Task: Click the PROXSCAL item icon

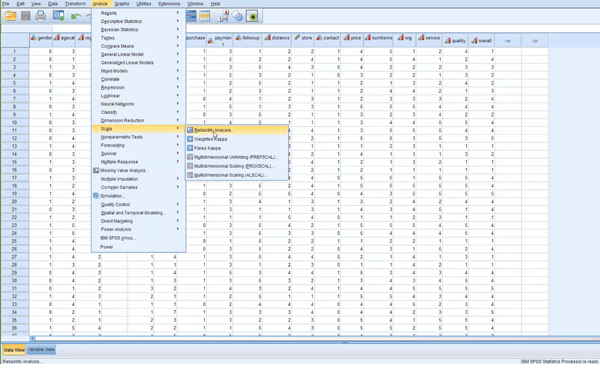Action: click(x=190, y=166)
